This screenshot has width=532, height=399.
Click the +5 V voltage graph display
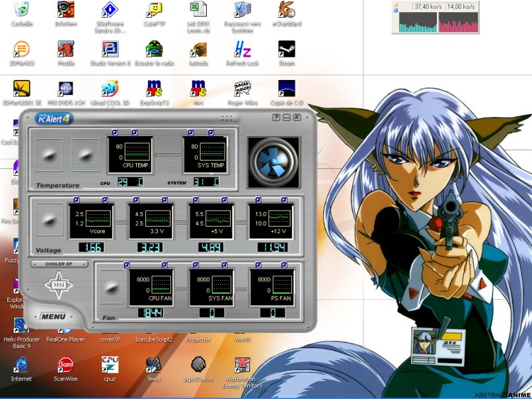click(211, 221)
